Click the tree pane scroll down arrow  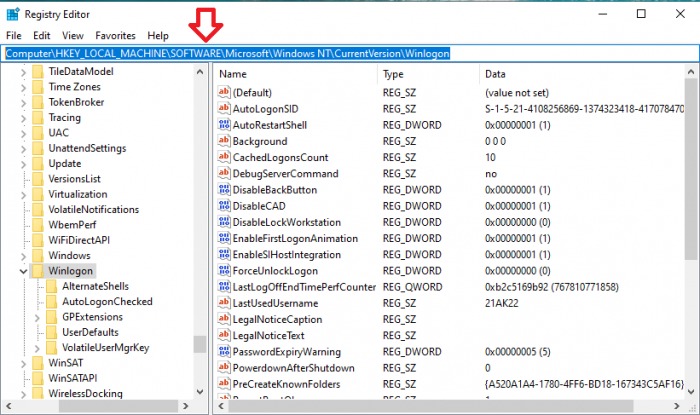tap(200, 392)
